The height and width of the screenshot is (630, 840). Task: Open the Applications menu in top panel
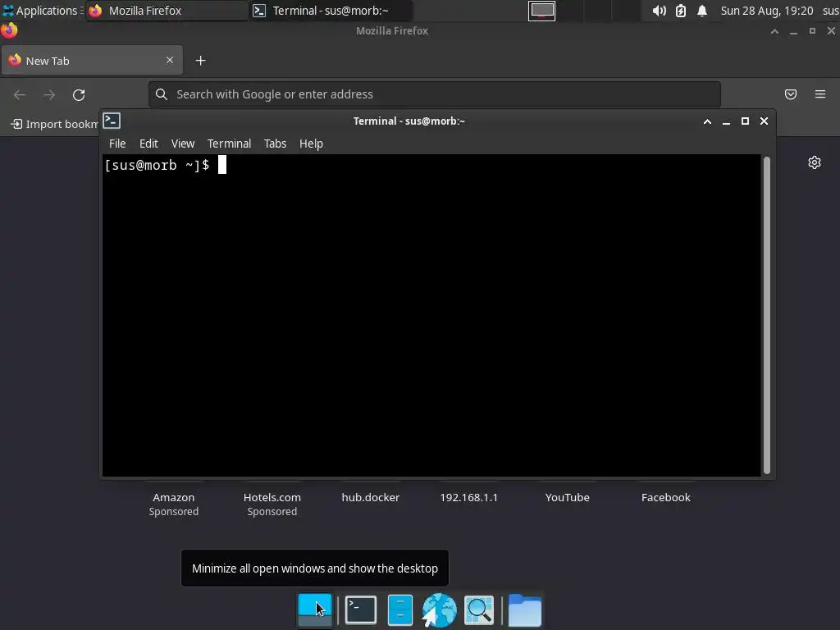tap(41, 11)
